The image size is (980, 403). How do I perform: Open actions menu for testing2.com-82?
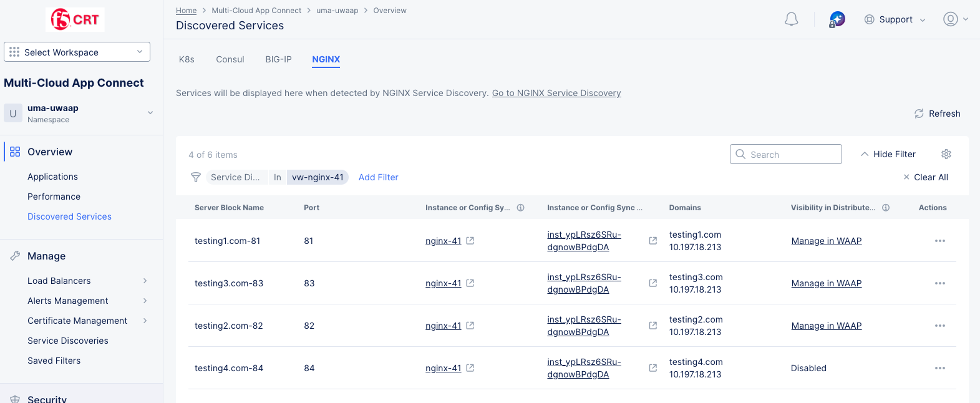tap(940, 326)
